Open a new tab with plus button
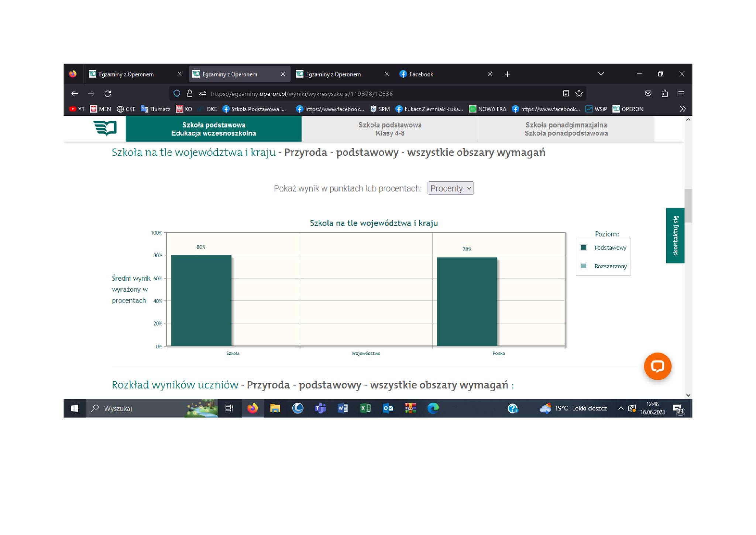 coord(508,74)
